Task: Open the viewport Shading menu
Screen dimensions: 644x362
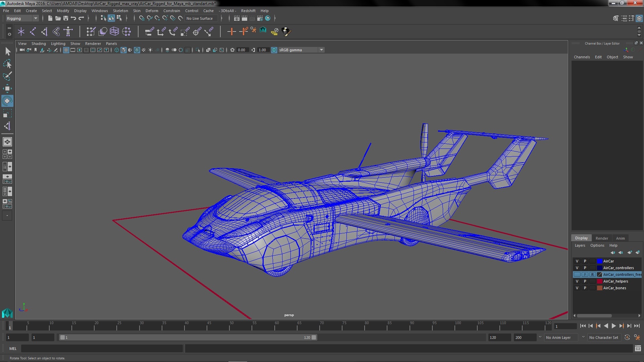Action: pyautogui.click(x=39, y=44)
